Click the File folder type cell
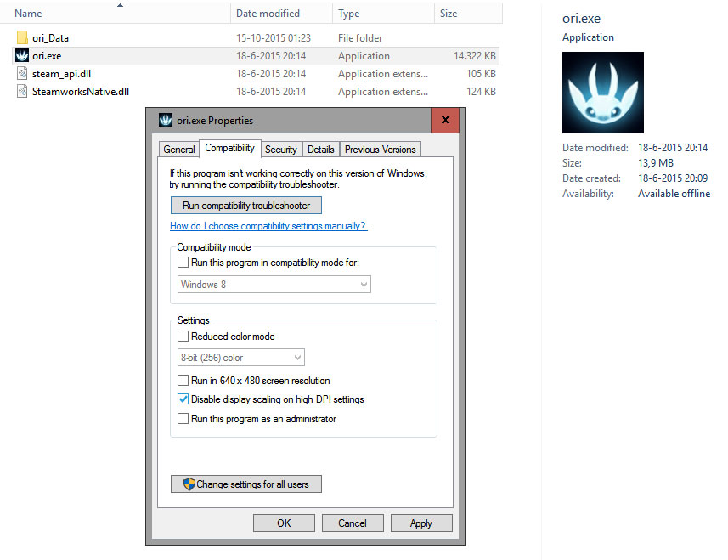This screenshot has width=728, height=560. 360,37
